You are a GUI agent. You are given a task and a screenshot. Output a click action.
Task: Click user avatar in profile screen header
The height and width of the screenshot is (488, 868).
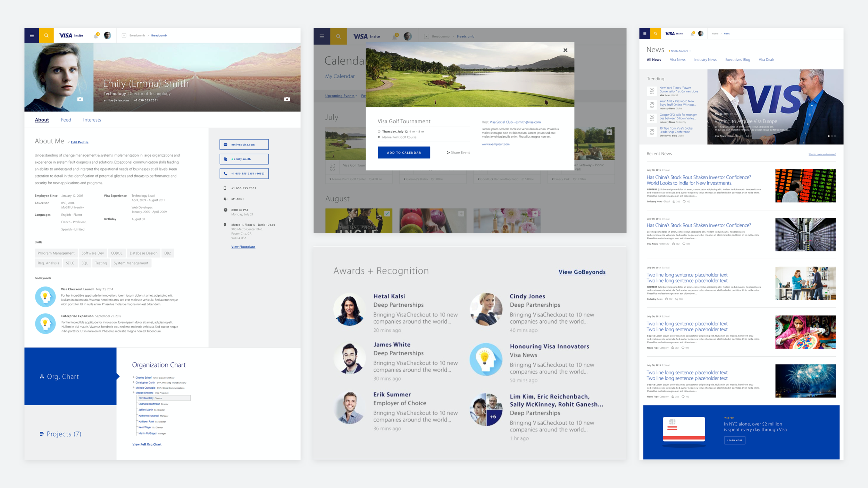tap(108, 35)
